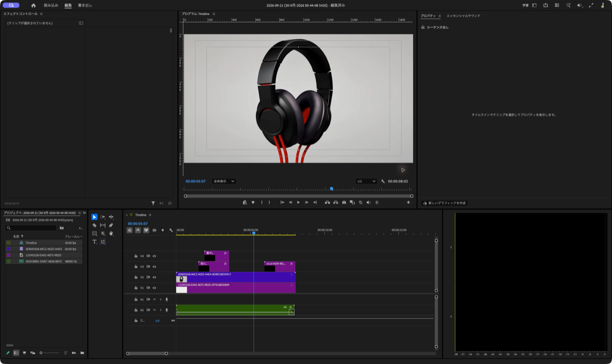This screenshot has width=612, height=364.
Task: Solo the A2 track
Action: tap(160, 310)
